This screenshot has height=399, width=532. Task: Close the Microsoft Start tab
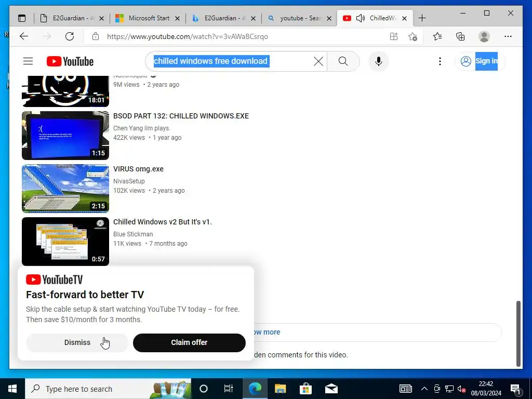(177, 18)
